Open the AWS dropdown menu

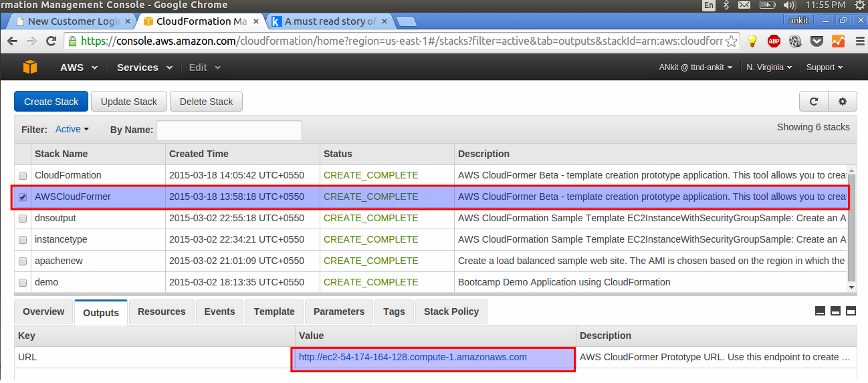pos(79,68)
